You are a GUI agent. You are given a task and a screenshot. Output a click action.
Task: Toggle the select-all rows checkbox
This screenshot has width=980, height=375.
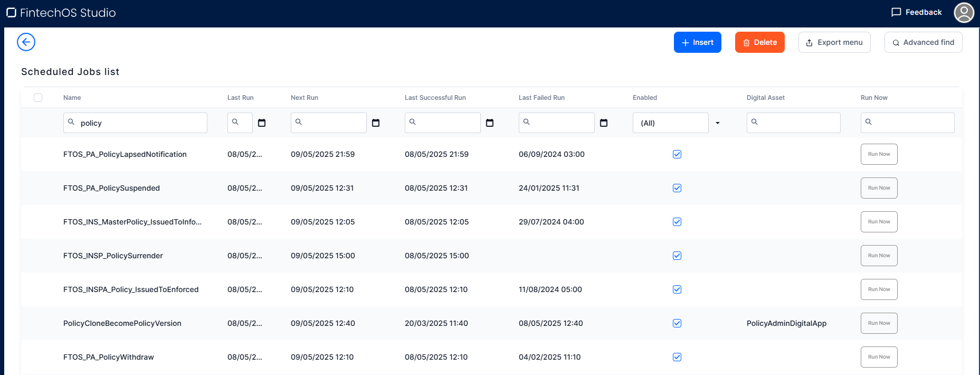click(x=38, y=98)
